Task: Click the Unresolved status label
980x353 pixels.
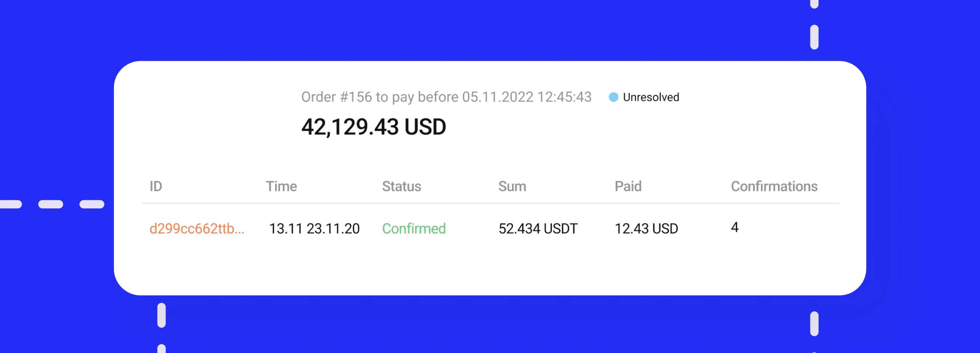Action: pyautogui.click(x=651, y=97)
